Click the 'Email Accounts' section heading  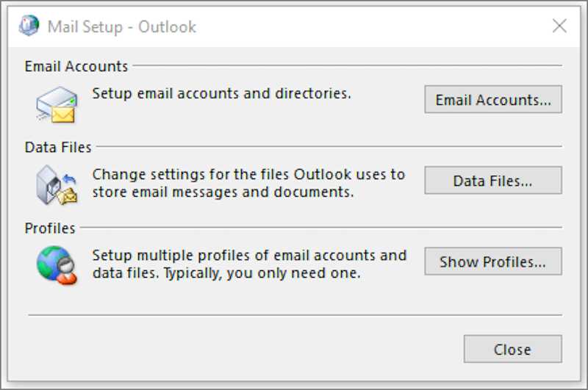76,66
